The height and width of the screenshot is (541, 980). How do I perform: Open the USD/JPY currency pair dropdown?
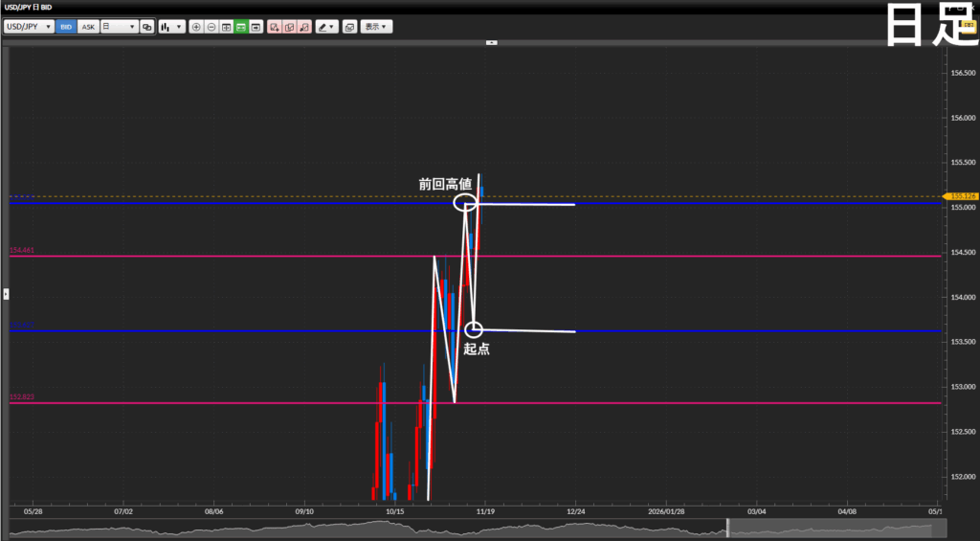(x=29, y=27)
